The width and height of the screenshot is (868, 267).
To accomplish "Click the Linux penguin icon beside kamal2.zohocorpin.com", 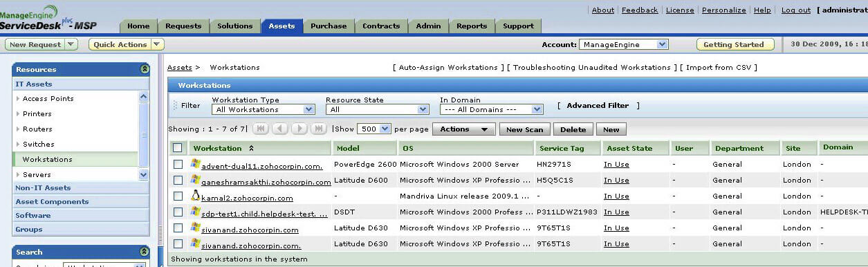I will tap(195, 196).
